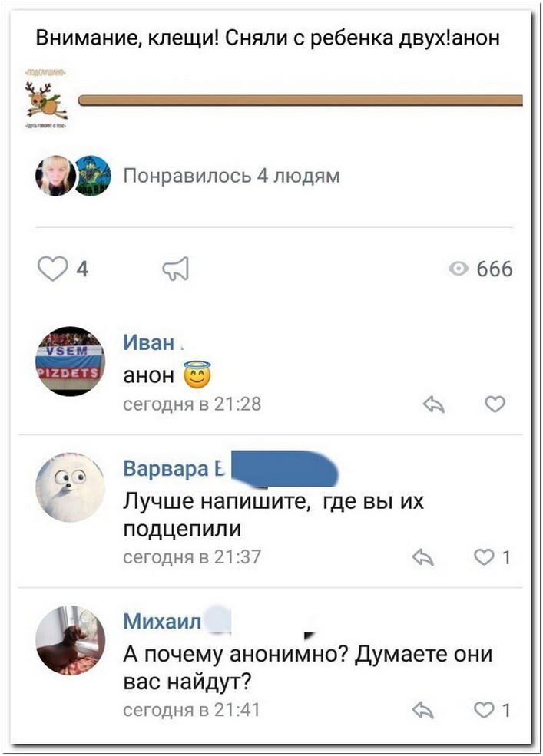Open the reindeer community logo
543x756 pixels.
46,99
